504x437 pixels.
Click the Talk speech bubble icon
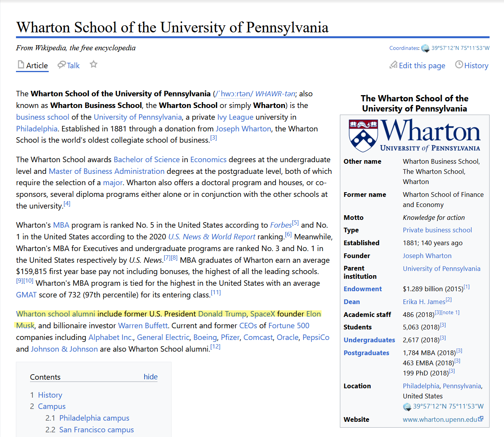62,65
